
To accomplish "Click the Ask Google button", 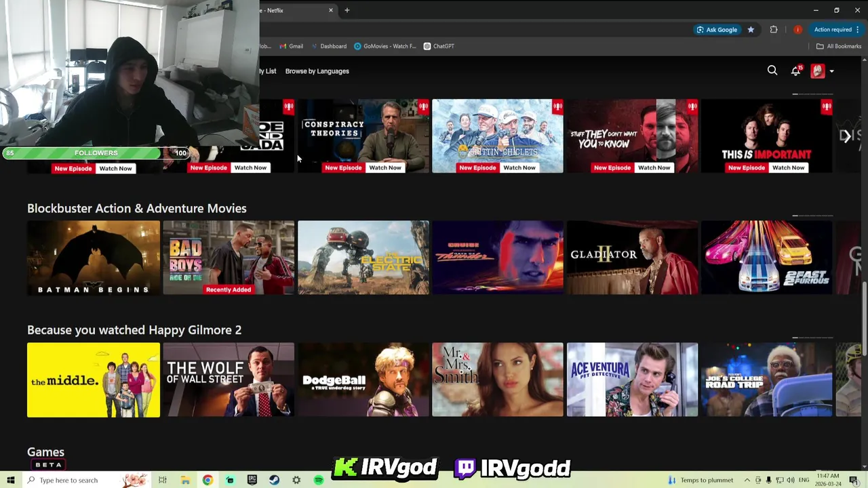I will point(717,29).
